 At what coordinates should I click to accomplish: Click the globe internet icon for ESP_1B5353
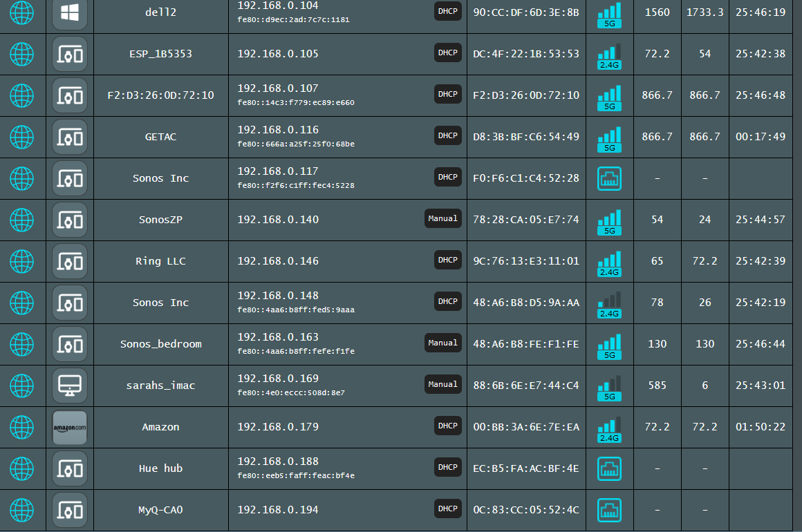click(x=22, y=54)
